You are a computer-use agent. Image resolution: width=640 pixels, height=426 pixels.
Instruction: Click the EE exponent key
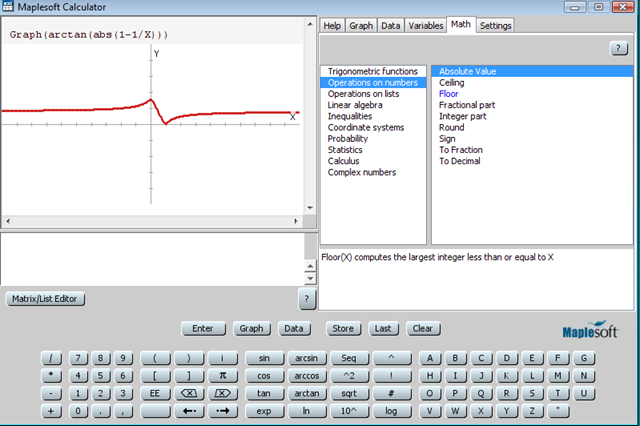155,393
